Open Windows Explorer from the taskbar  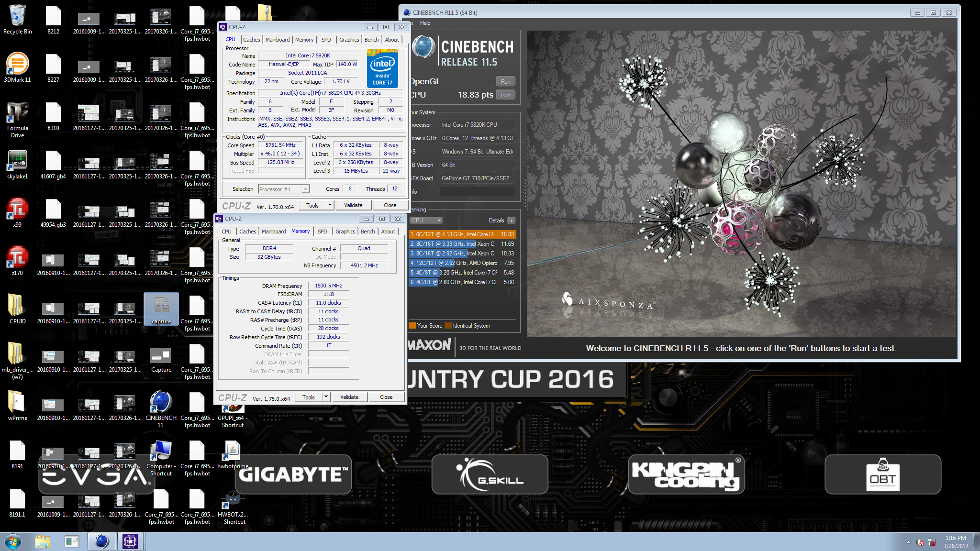click(43, 541)
